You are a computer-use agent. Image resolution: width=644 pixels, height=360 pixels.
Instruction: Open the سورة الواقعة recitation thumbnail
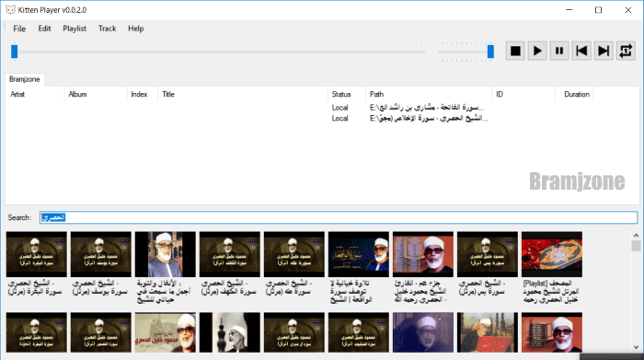(x=359, y=254)
